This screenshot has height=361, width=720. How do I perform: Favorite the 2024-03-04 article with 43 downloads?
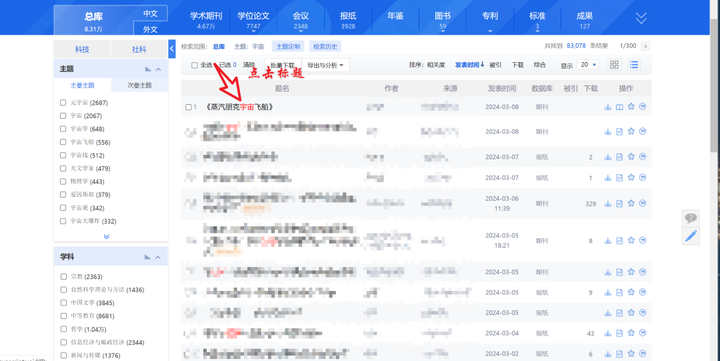[x=631, y=333]
